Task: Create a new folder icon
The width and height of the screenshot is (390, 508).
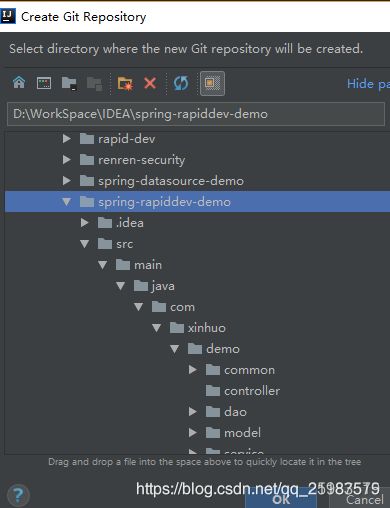Action: (x=125, y=83)
